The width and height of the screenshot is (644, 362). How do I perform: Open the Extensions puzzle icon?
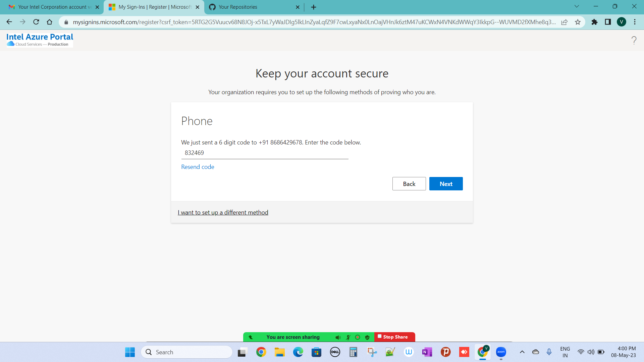tap(594, 22)
